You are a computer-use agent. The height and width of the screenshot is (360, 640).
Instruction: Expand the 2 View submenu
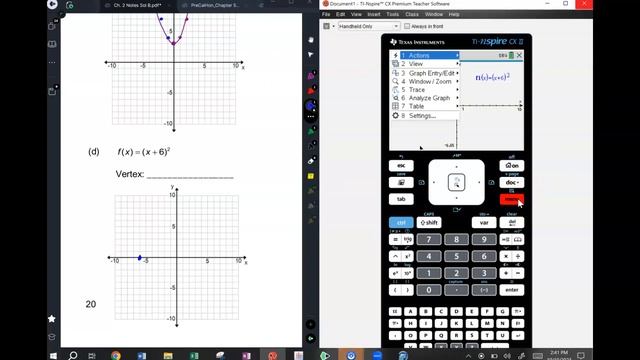pos(425,64)
